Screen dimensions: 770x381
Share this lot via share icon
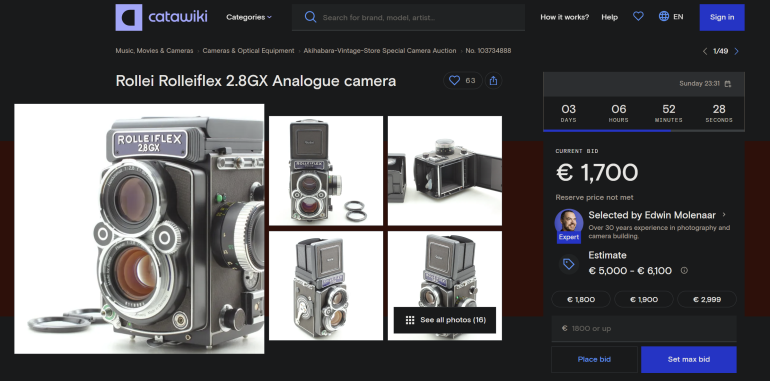coord(494,81)
